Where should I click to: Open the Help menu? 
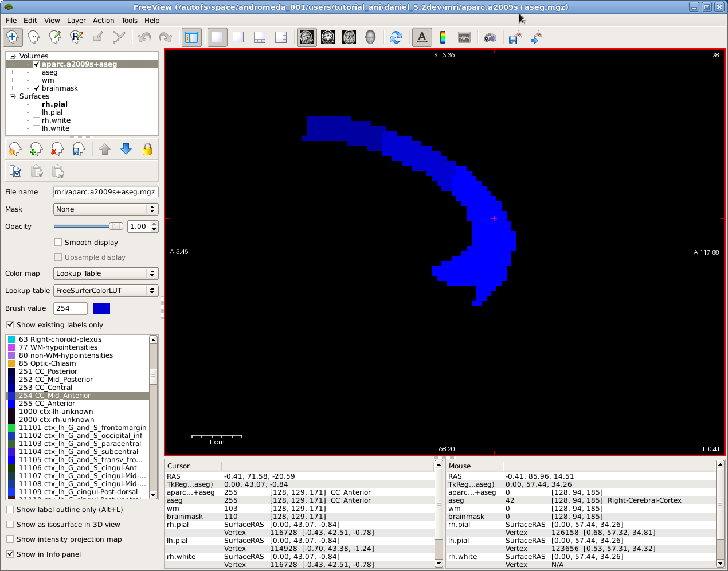pos(152,20)
